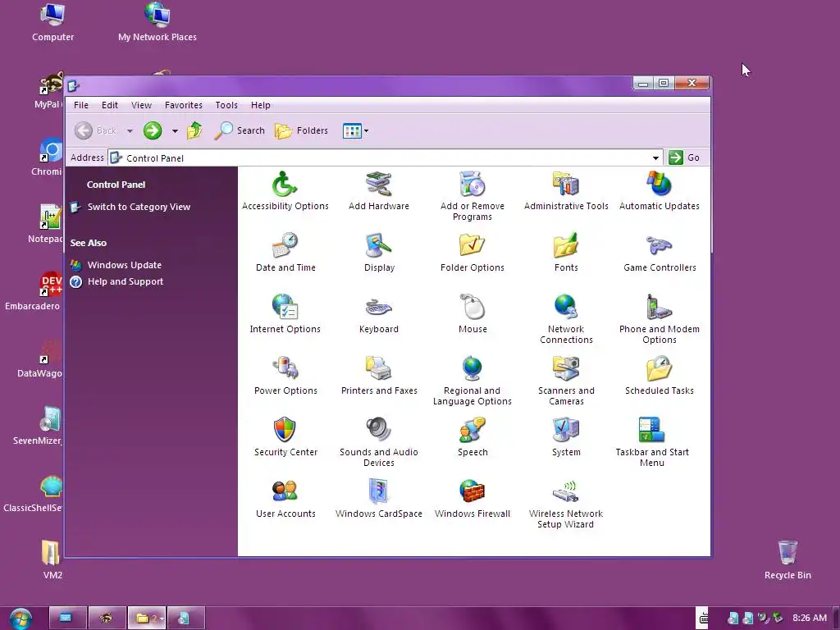Image resolution: width=840 pixels, height=630 pixels.
Task: Open the Favorites menu
Action: click(183, 105)
